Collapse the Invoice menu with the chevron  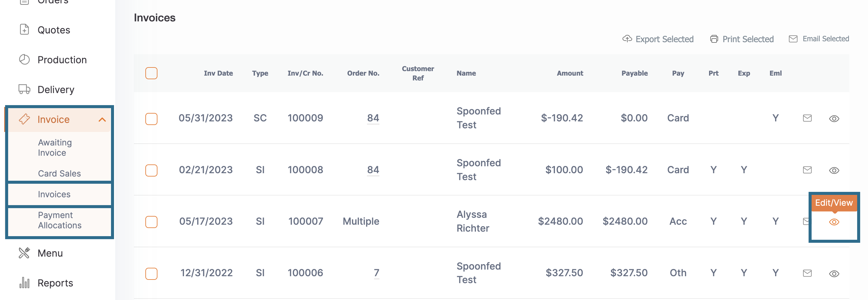(102, 120)
